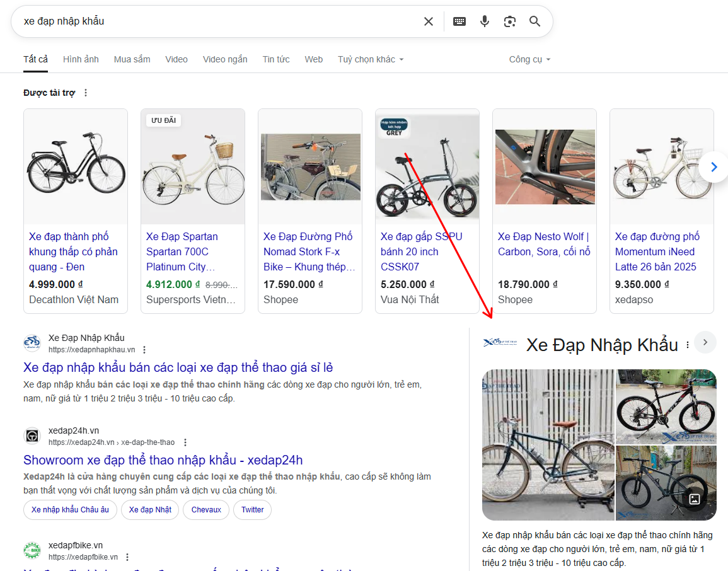The width and height of the screenshot is (728, 571).
Task: Click the https://xedapnhapkhau.vn URL text
Action: tap(92, 350)
